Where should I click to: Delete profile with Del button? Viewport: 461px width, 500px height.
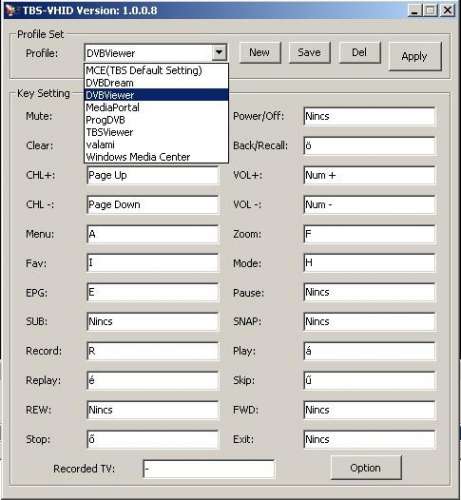pyautogui.click(x=359, y=52)
